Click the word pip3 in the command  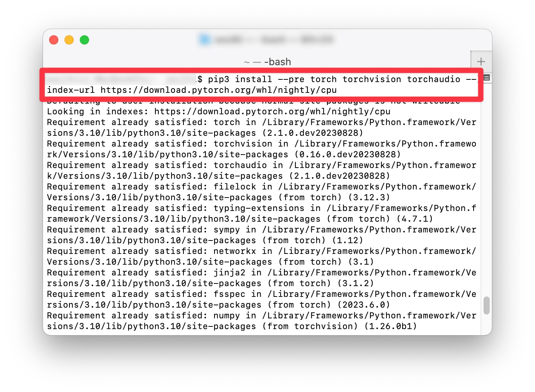[219, 79]
